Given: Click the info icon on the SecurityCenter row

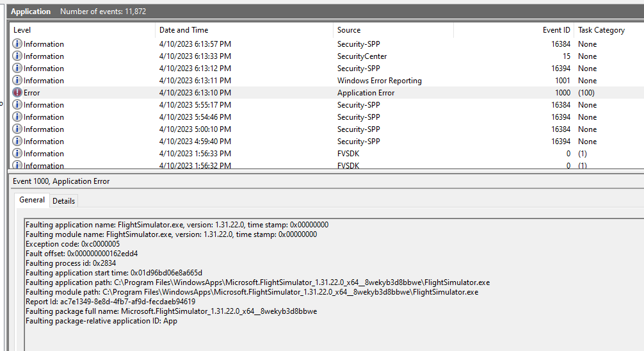Looking at the screenshot, I should [x=17, y=56].
